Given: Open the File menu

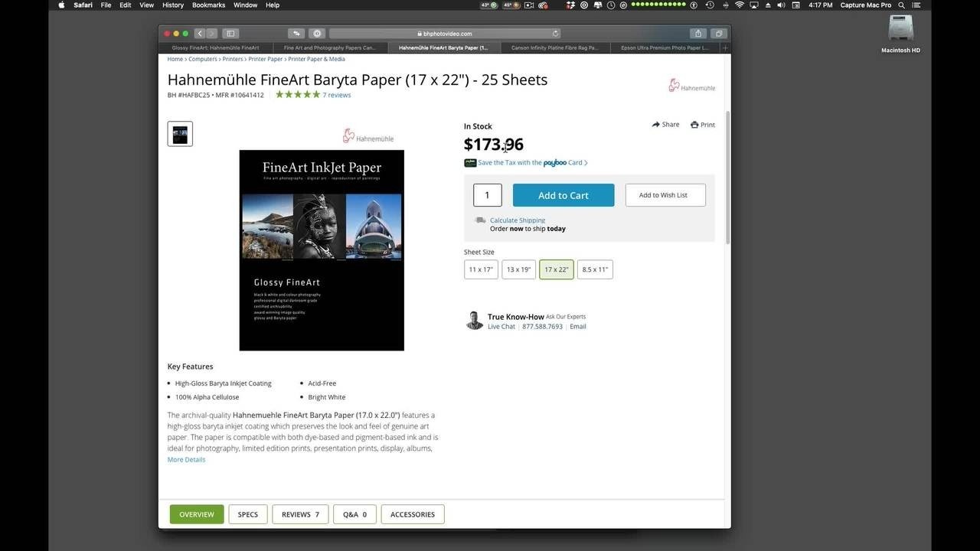Looking at the screenshot, I should [106, 5].
